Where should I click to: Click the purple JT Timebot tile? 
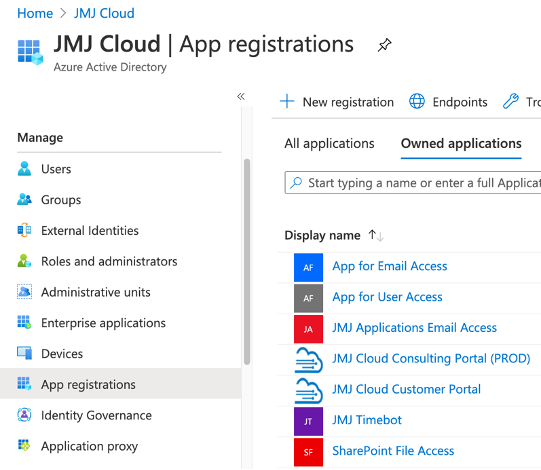pyautogui.click(x=308, y=421)
